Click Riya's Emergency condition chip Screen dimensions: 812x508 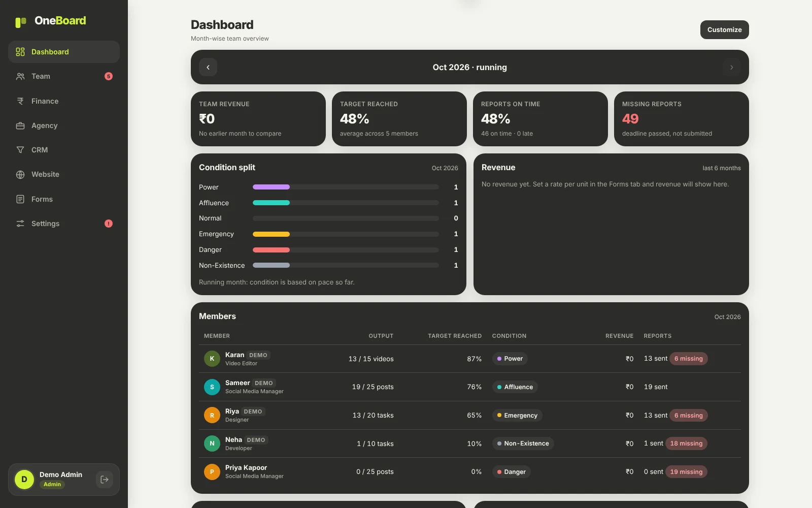coord(517,416)
